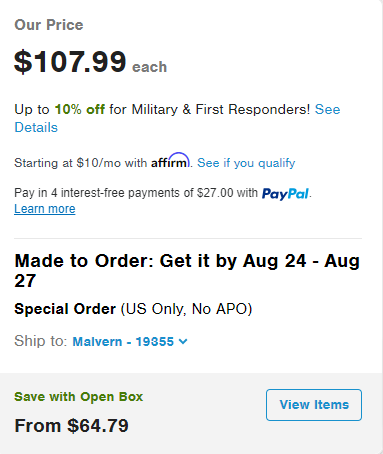This screenshot has height=454, width=383.
Task: Click the Affirm logo
Action: (170, 161)
